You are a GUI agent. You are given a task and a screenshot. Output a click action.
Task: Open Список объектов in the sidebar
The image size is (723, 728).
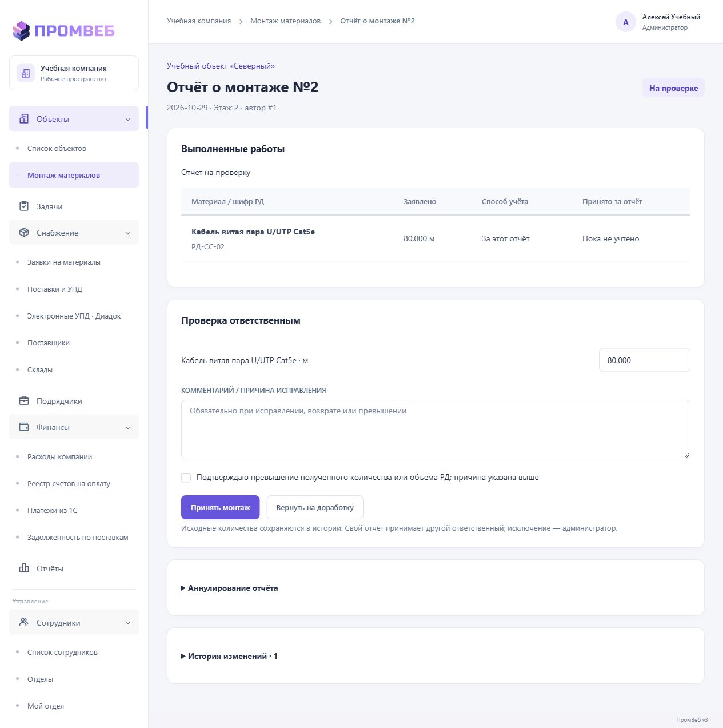pyautogui.click(x=57, y=148)
